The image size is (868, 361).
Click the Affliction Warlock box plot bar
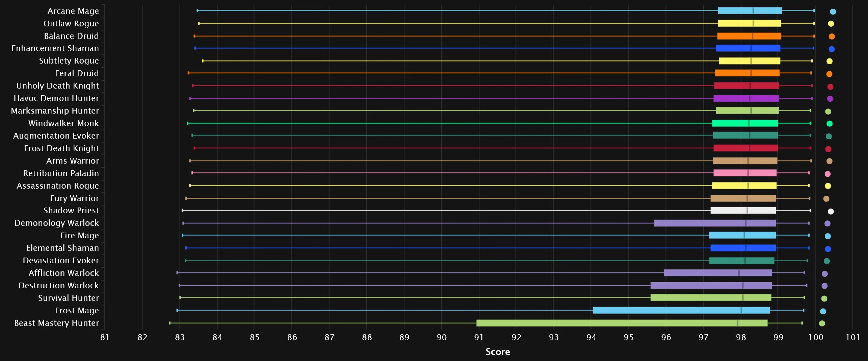coord(718,273)
